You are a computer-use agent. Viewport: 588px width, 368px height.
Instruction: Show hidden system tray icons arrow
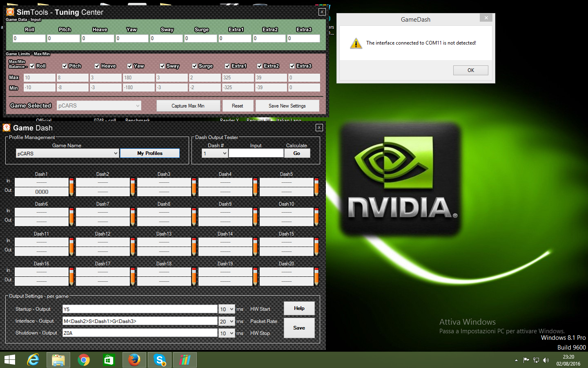516,360
